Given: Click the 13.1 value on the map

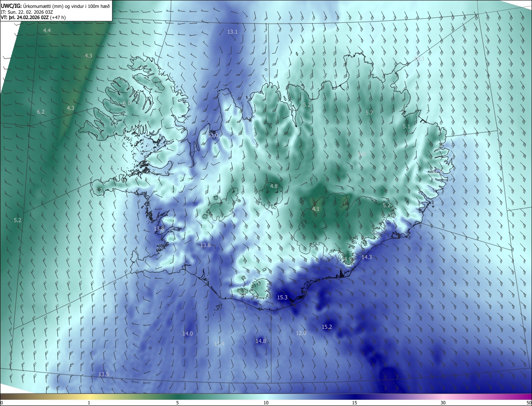Looking at the screenshot, I should tap(232, 32).
